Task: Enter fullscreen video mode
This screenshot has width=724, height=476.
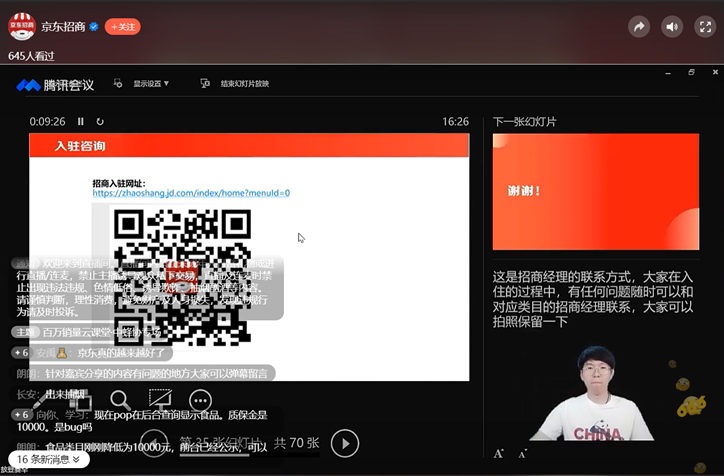Action: (705, 27)
